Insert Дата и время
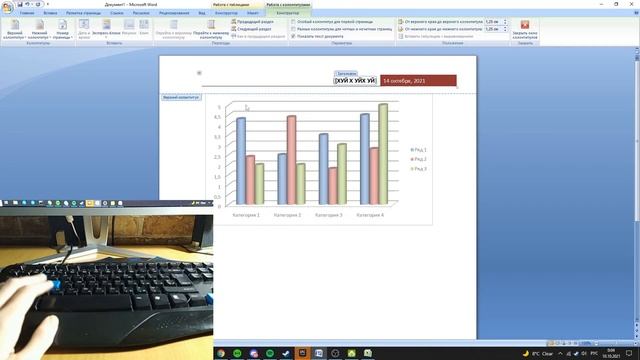 coord(84,29)
